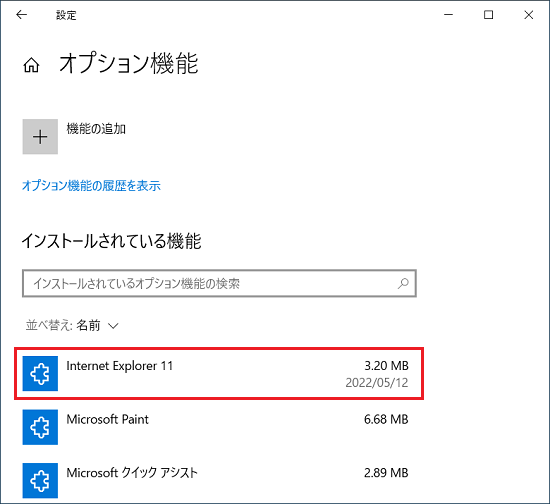Maximize the 設定 window
The image size is (550, 504).
[489, 15]
